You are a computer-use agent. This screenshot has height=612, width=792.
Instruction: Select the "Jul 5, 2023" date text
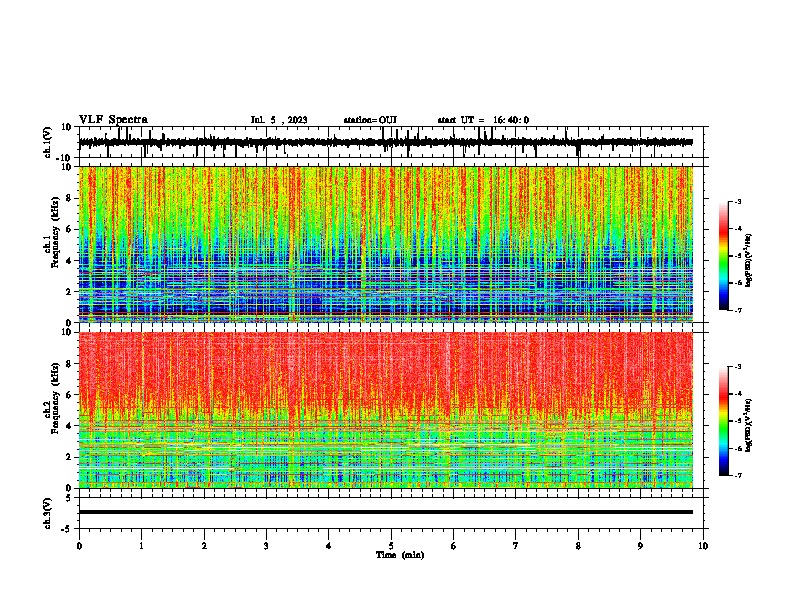(x=279, y=120)
